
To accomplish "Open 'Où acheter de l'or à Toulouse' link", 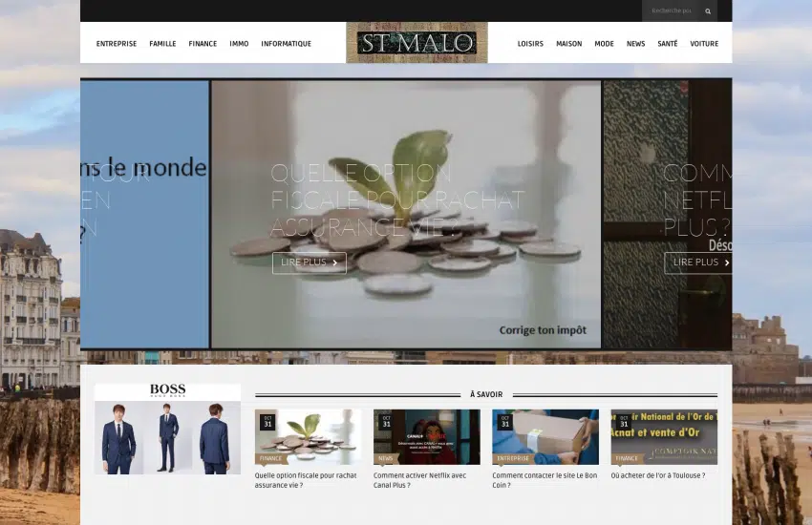I will (x=658, y=474).
